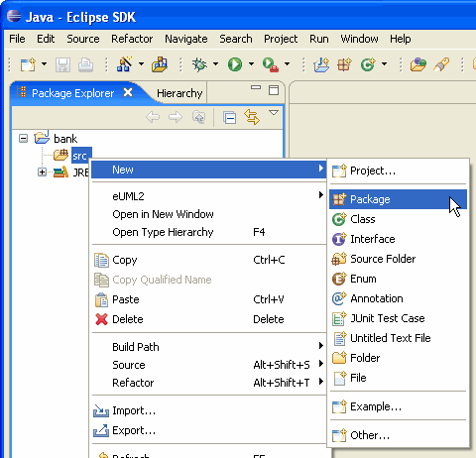Minimize the Package Explorer view

pyautogui.click(x=256, y=87)
